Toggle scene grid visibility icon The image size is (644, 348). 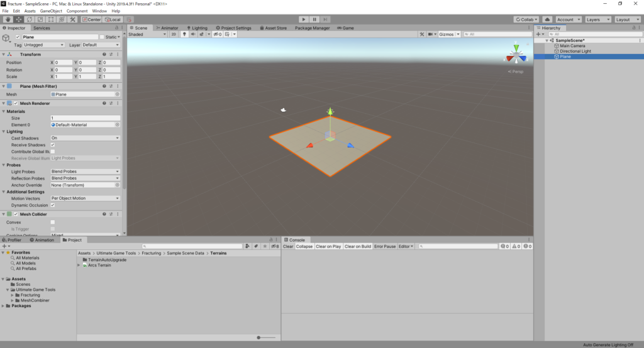tap(227, 35)
